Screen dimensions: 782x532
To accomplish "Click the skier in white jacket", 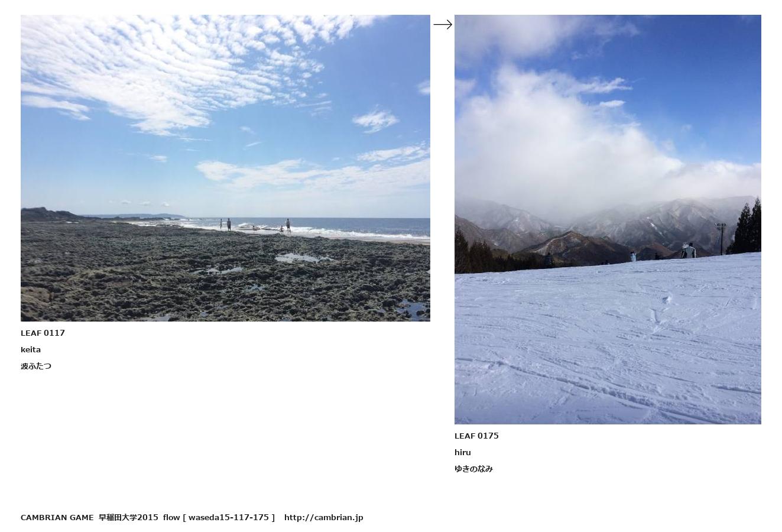I will (689, 250).
